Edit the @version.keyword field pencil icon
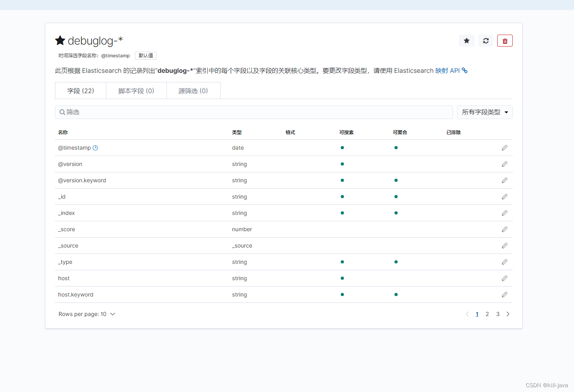 click(x=504, y=180)
